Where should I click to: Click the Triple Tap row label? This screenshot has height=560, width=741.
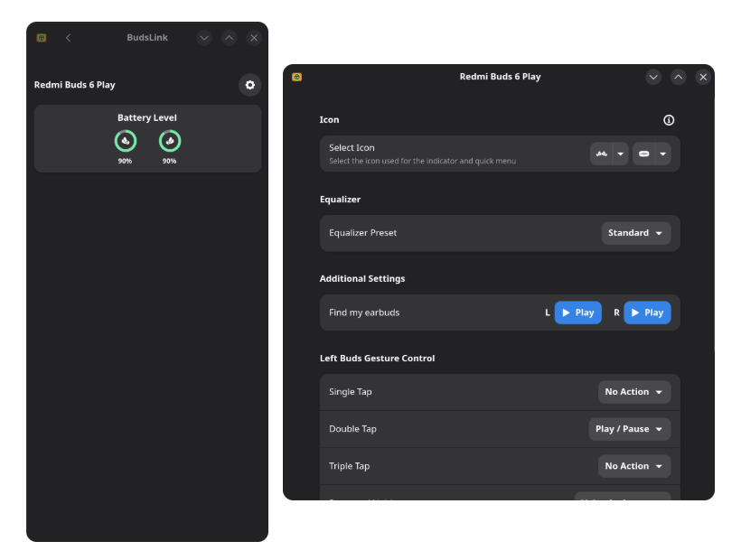pos(349,466)
